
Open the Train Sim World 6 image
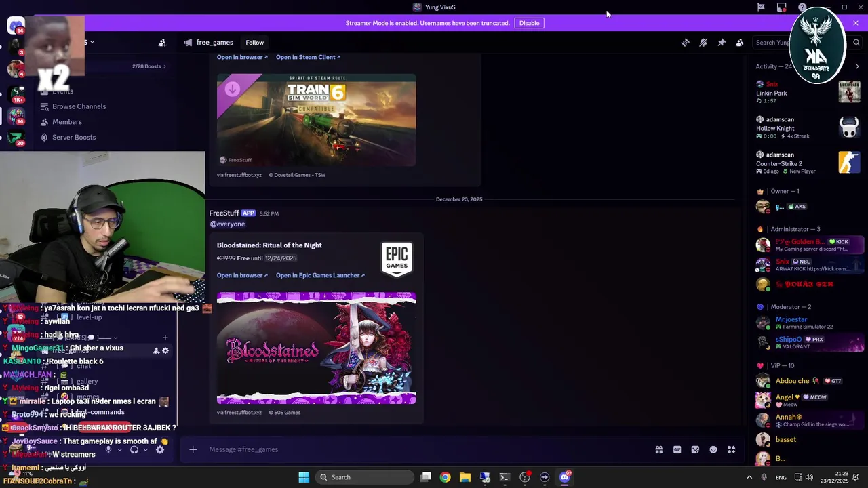coord(316,120)
